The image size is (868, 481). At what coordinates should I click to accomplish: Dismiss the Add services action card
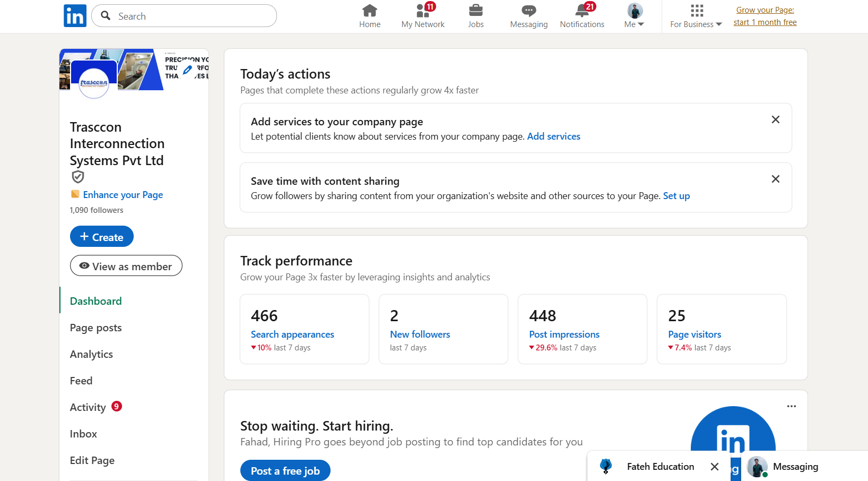click(x=776, y=119)
